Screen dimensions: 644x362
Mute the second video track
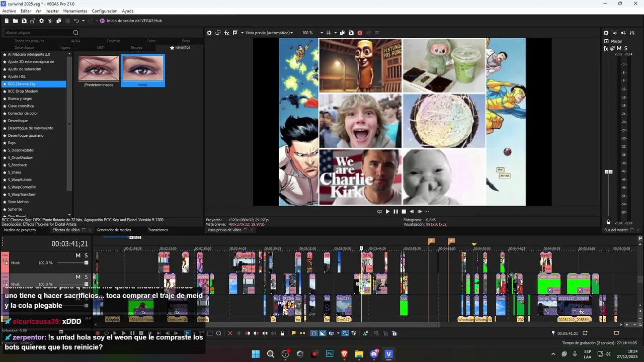pos(78,277)
